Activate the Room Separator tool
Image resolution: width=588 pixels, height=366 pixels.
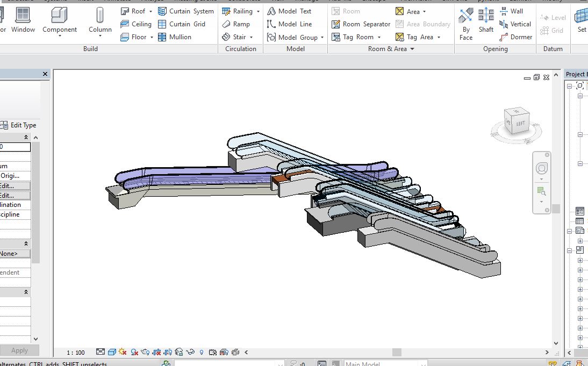pyautogui.click(x=361, y=24)
